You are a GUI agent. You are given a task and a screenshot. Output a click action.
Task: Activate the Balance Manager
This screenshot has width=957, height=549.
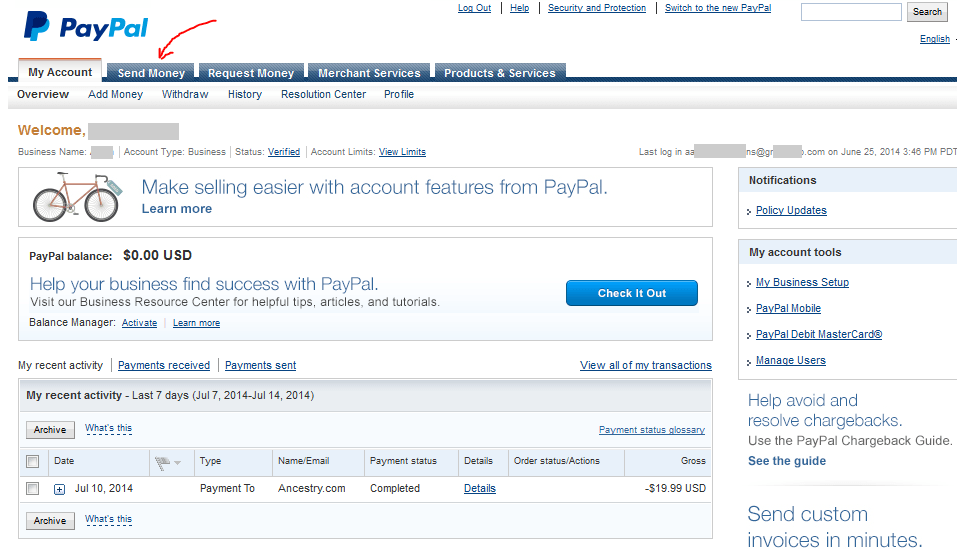coord(139,323)
